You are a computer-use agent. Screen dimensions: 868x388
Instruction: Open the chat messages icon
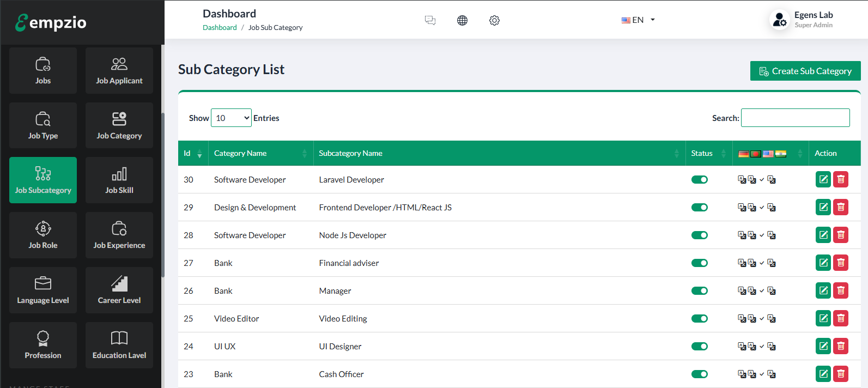(x=430, y=20)
